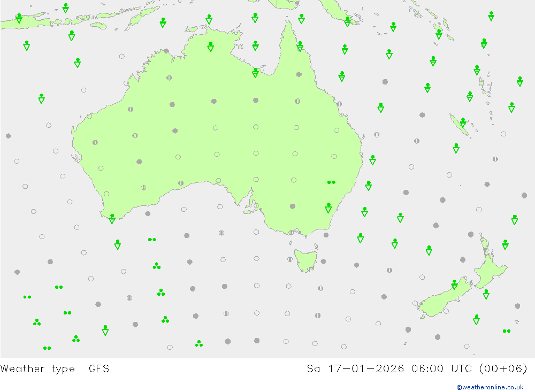This screenshot has height=392, width=535.
Task: Click the half-filled cloud symbol just west of Tasmania
Action: 289,259
